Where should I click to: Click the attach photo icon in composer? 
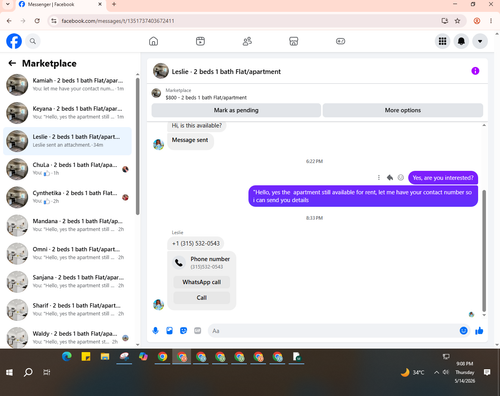point(169,331)
